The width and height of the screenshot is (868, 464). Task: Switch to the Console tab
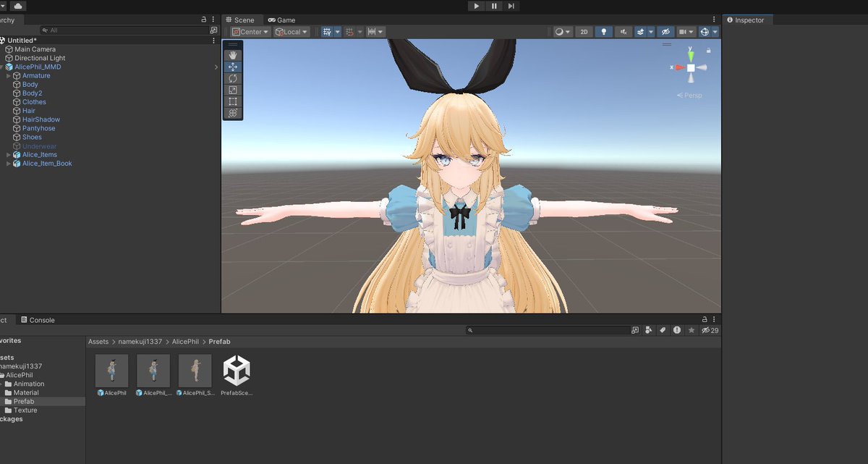[37, 320]
